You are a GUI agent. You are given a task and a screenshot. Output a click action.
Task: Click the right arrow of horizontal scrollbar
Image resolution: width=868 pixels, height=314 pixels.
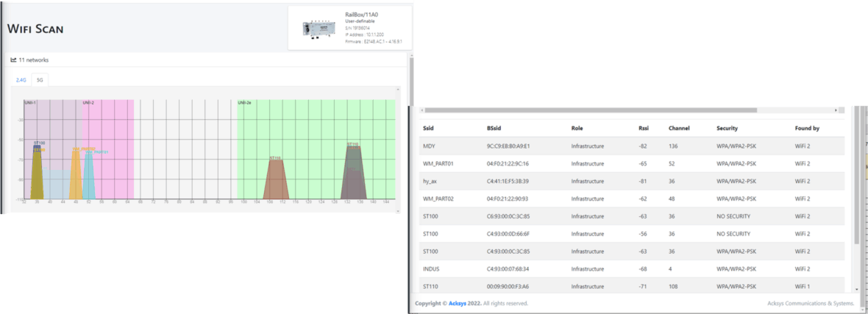tap(836, 110)
